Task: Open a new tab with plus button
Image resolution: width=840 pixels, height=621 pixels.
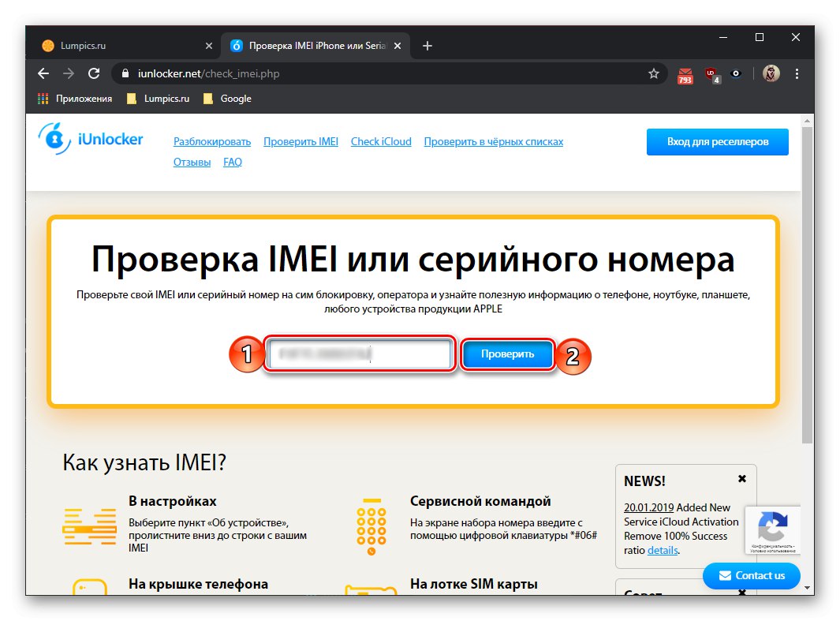Action: [x=427, y=46]
